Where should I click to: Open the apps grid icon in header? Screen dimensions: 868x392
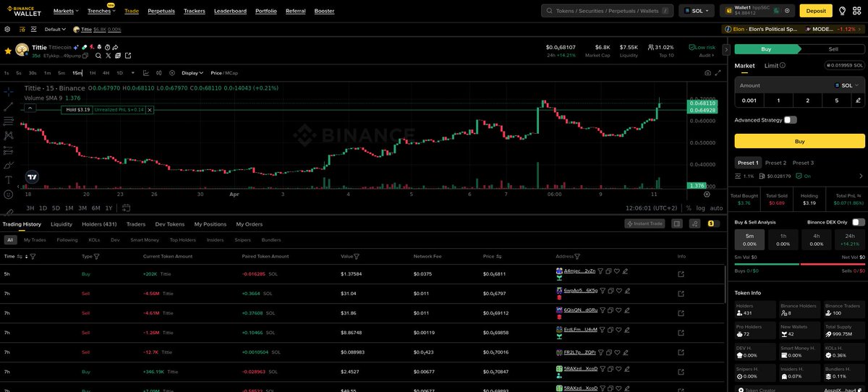coord(856,11)
